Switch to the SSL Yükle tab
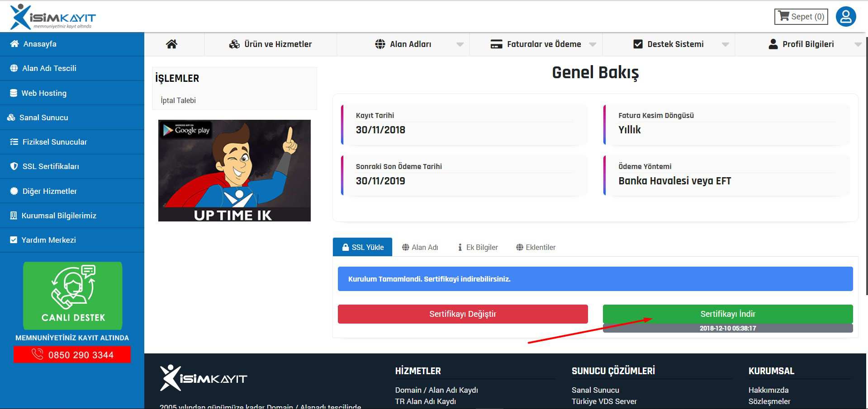Viewport: 868px width, 409px height. tap(362, 247)
